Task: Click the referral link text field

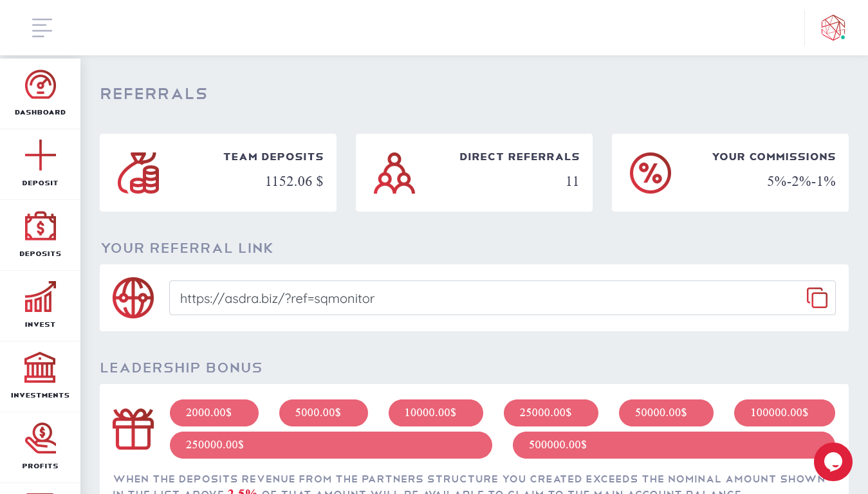Action: pyautogui.click(x=502, y=298)
